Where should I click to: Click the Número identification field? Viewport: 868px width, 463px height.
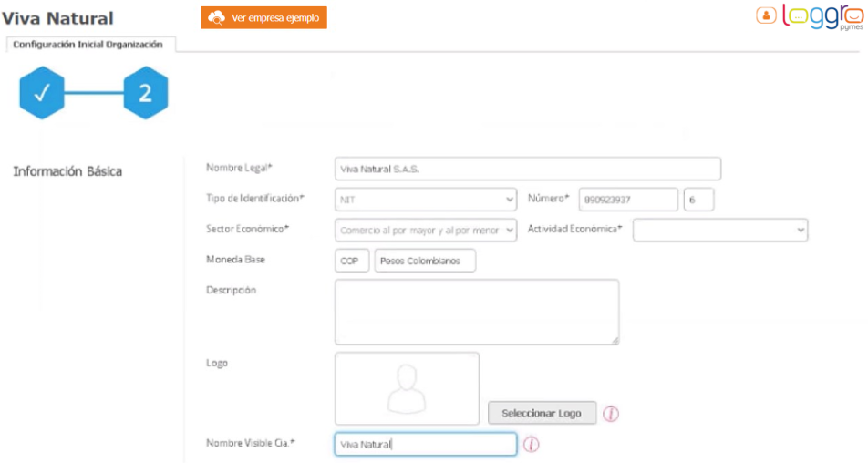point(627,200)
